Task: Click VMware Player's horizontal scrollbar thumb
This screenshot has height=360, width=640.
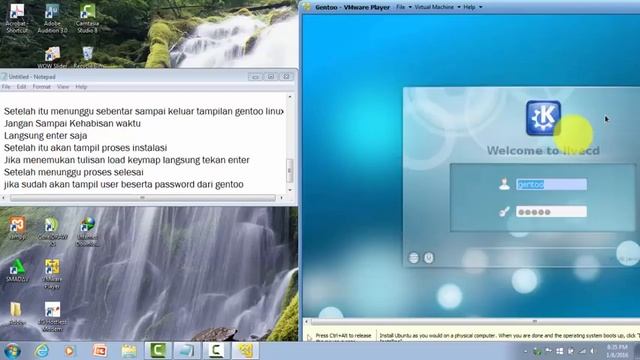Action: [x=535, y=322]
